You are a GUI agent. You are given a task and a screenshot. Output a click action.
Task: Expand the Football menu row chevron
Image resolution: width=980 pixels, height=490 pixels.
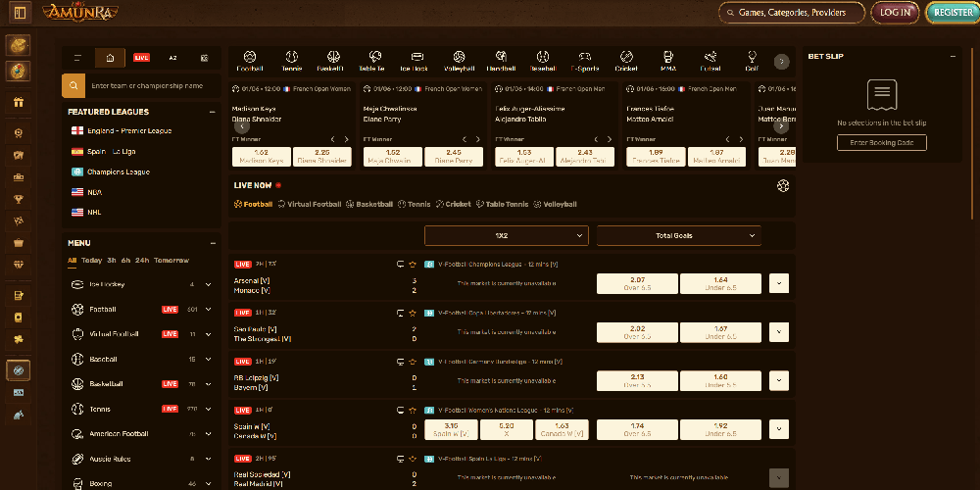(x=208, y=310)
